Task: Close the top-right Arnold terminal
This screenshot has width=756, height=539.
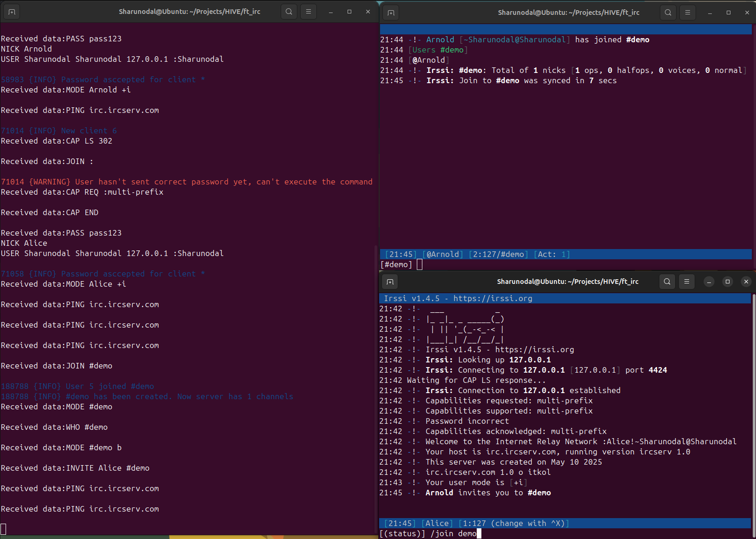Action: tap(747, 13)
